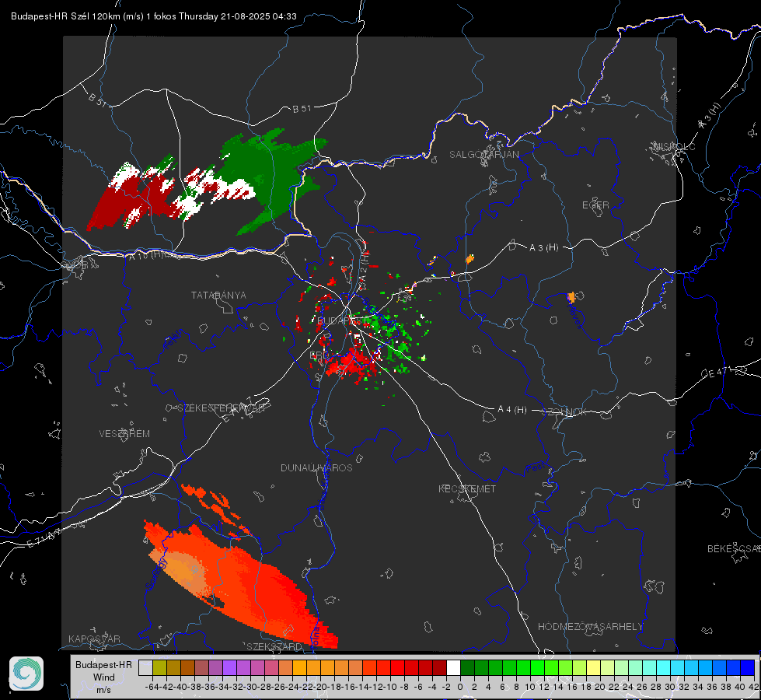This screenshot has width=761, height=700.
Task: Select the SALGOTARJAN label on the map
Action: pyautogui.click(x=483, y=155)
